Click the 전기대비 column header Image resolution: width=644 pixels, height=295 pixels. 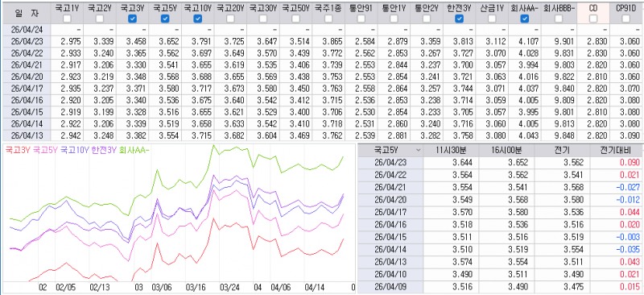tap(616, 150)
